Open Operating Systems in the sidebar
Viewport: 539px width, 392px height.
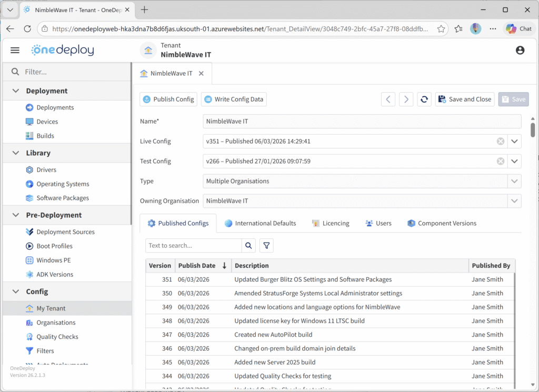(x=57, y=184)
